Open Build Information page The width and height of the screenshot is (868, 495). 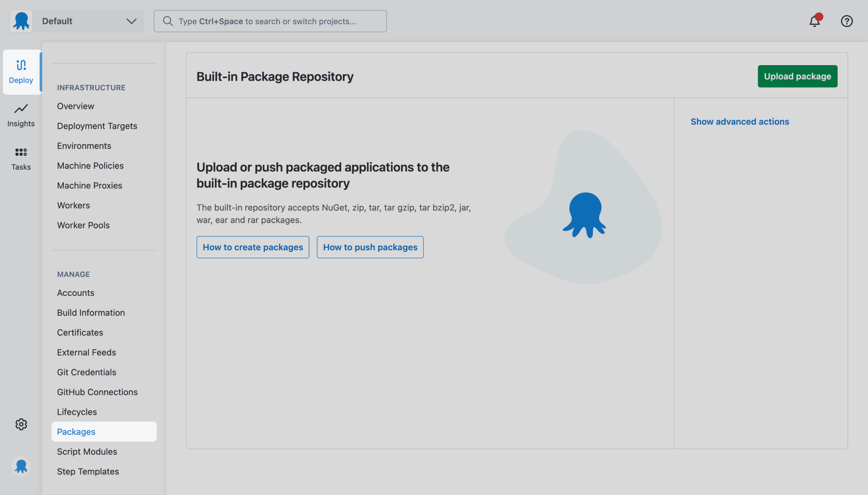(91, 313)
